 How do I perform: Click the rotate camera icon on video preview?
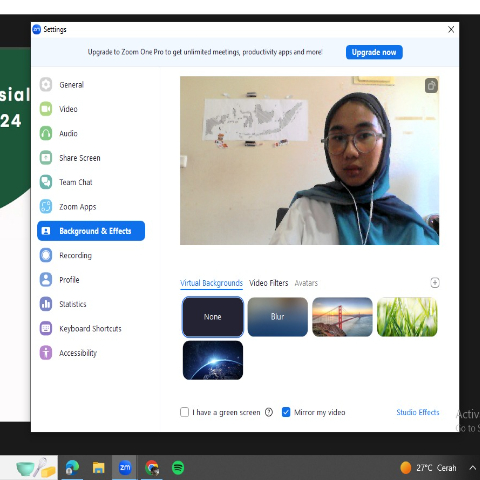(431, 86)
